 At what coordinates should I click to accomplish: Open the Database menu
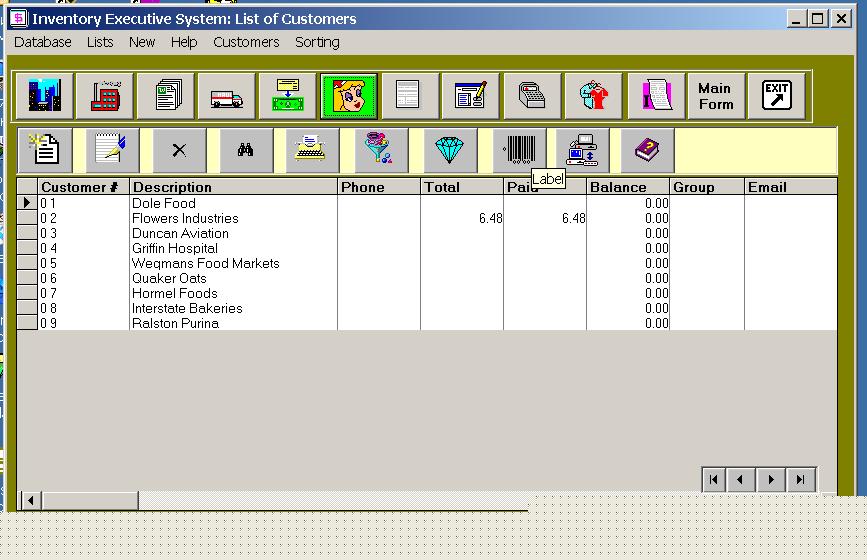pos(43,42)
